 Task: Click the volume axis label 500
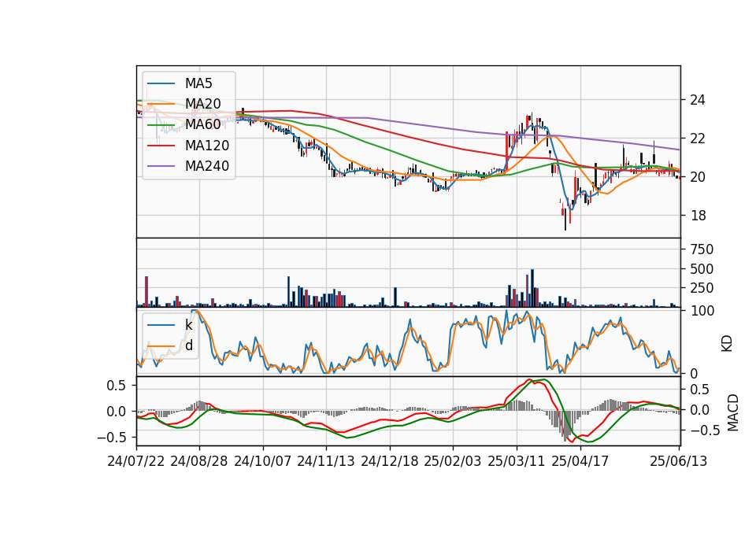click(x=702, y=269)
